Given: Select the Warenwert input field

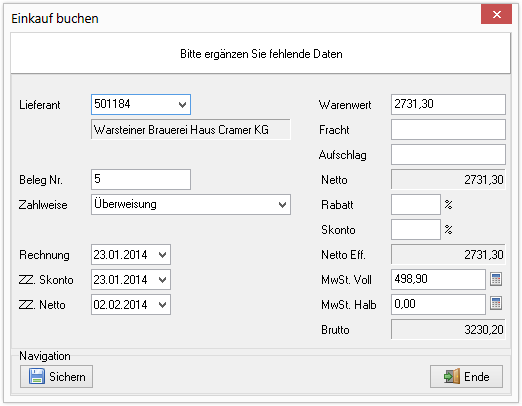Looking at the screenshot, I should pos(448,104).
